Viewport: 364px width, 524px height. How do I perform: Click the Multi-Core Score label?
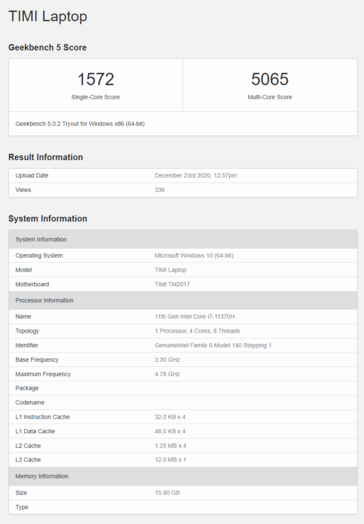click(x=270, y=97)
